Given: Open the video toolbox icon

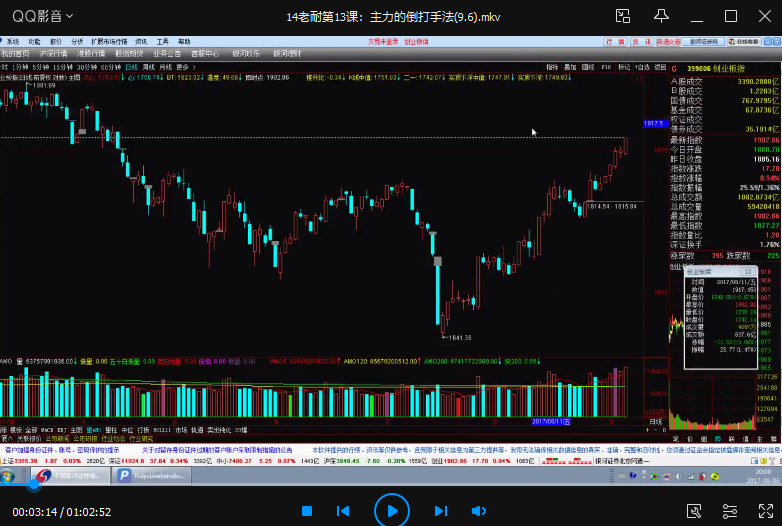Looking at the screenshot, I should tap(694, 511).
